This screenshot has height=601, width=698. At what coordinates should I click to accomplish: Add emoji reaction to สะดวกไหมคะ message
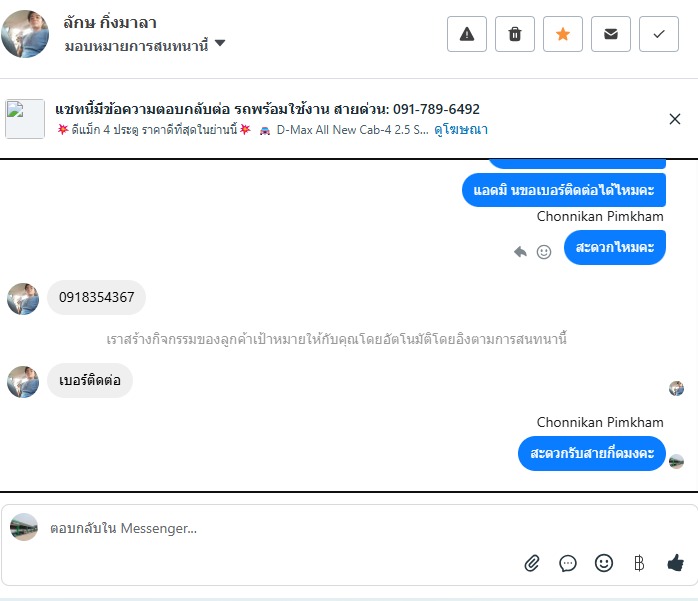tap(544, 252)
